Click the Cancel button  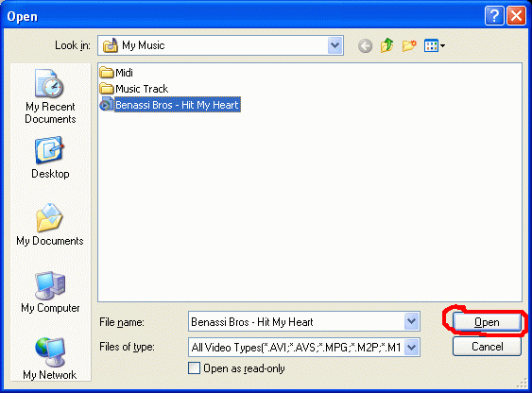click(x=487, y=347)
